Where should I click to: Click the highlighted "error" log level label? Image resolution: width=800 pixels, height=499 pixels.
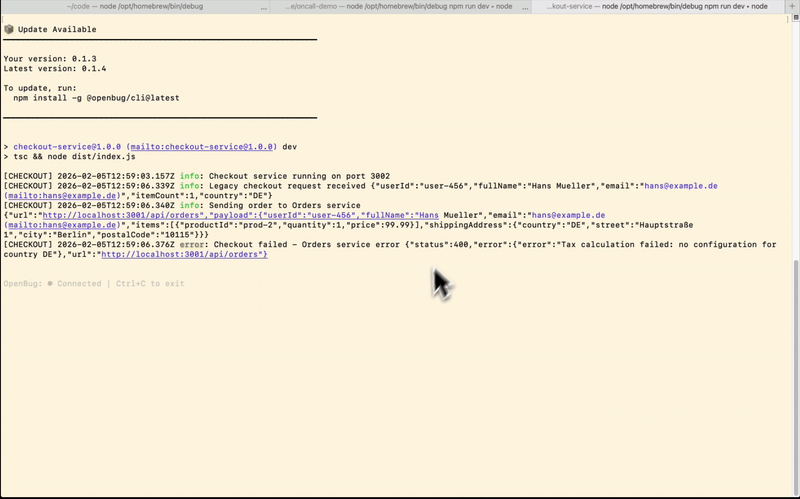tap(192, 245)
